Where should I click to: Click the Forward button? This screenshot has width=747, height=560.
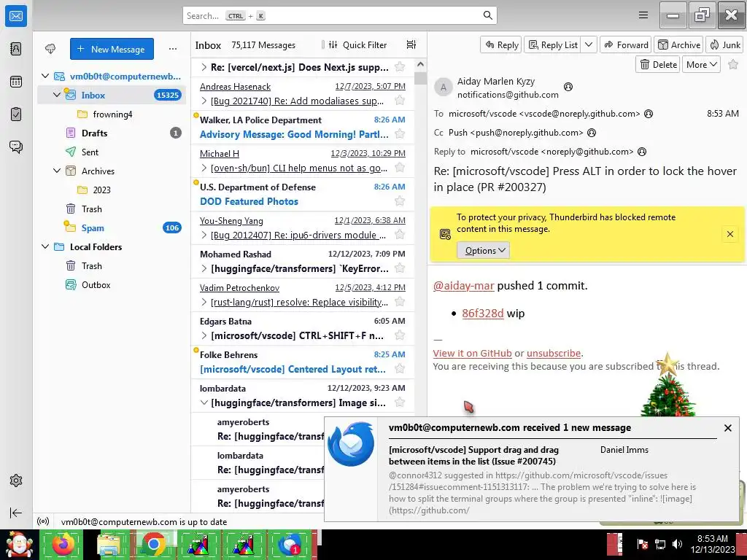[x=626, y=44]
